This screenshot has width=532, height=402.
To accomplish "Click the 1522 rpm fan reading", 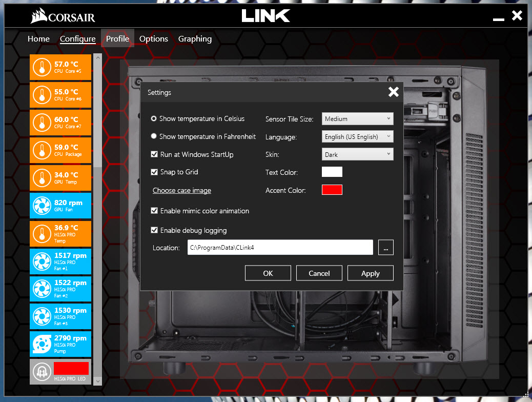I will (70, 283).
